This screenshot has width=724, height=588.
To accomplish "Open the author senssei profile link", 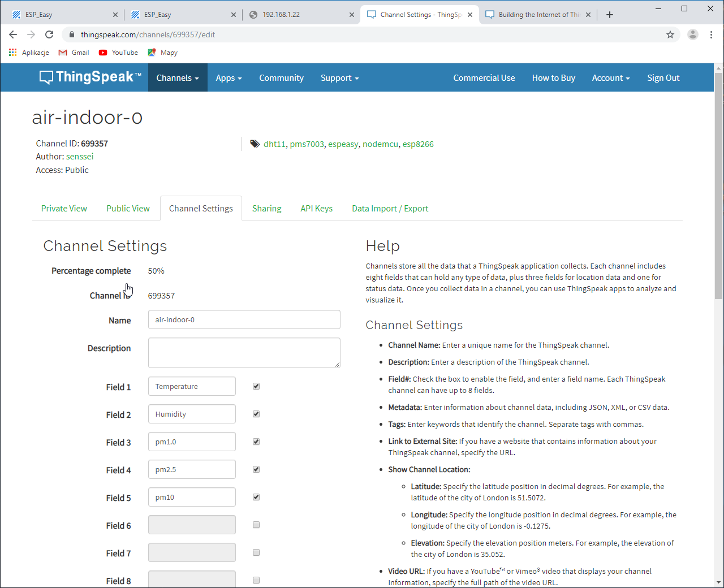I will (x=80, y=157).
